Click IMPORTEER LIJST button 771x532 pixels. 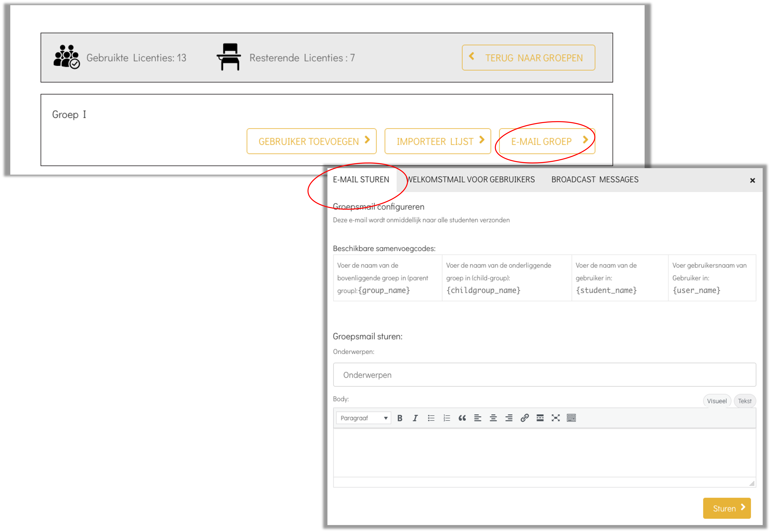point(438,141)
